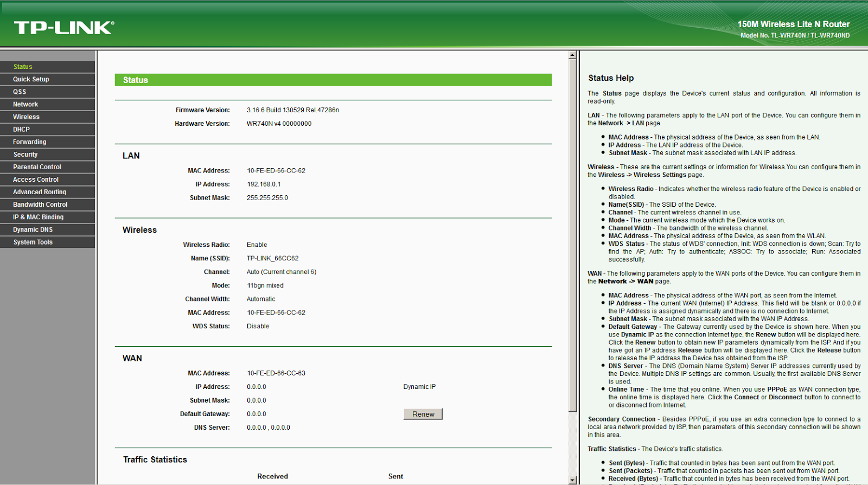Open Access Control from the sidebar

click(48, 180)
